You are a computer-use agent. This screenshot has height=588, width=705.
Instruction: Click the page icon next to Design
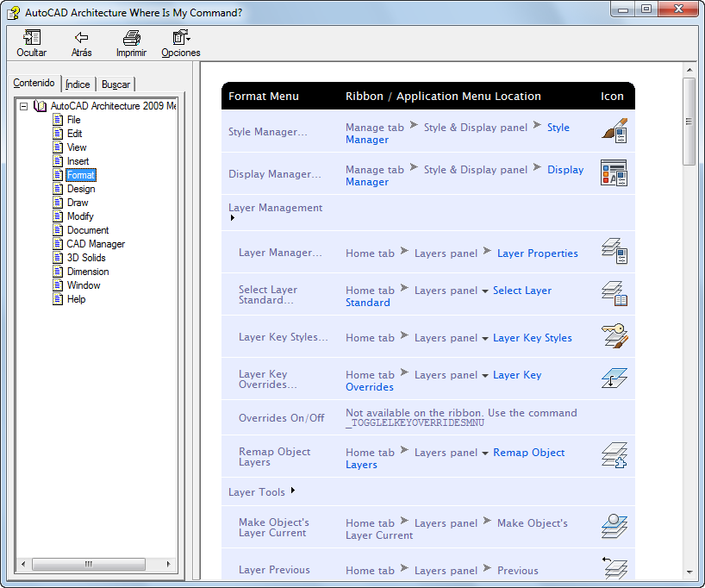[58, 189]
